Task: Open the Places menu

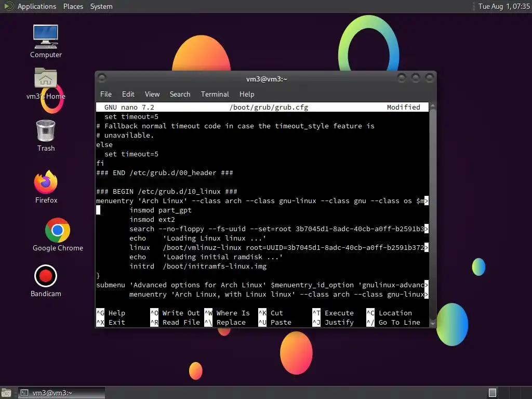Action: click(x=73, y=6)
